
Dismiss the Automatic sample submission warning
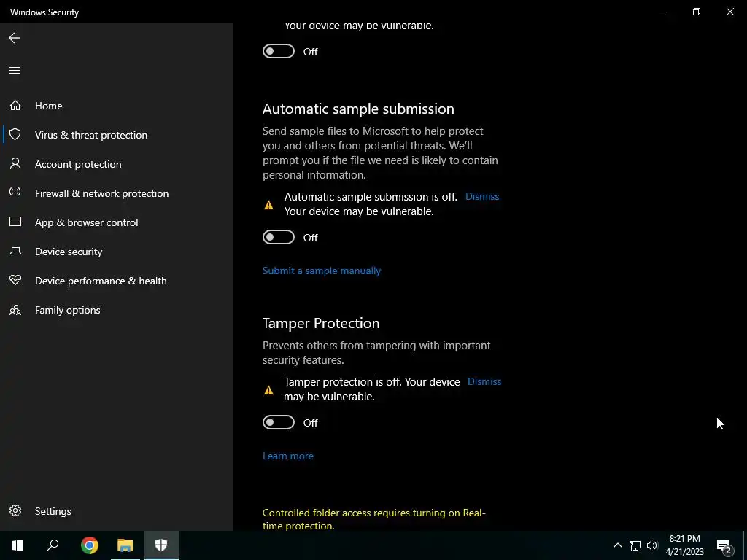(x=482, y=196)
